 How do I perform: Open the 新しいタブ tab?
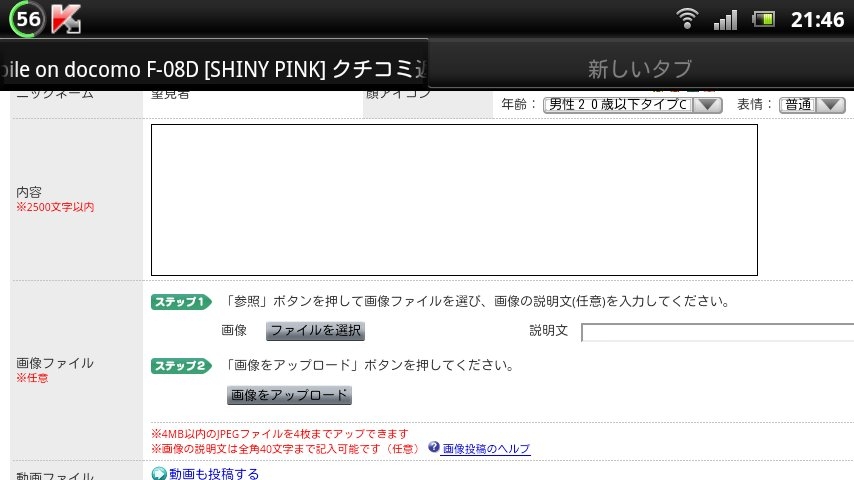click(x=640, y=69)
